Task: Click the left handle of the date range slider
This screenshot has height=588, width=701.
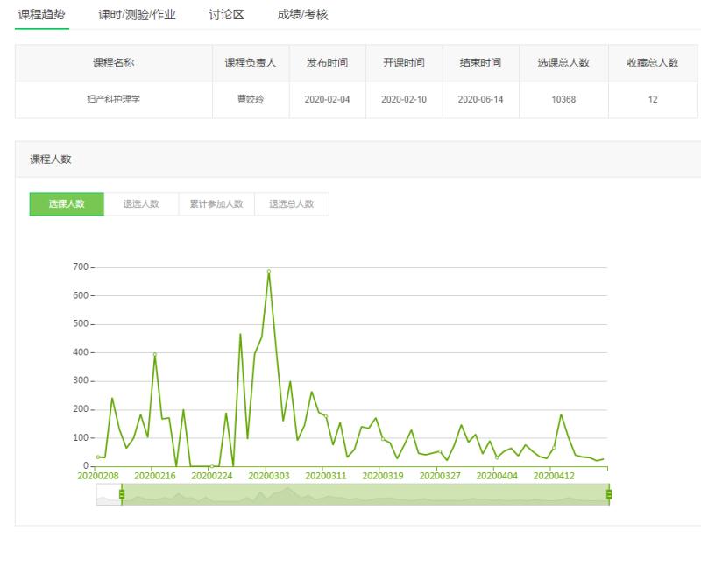Action: click(122, 495)
